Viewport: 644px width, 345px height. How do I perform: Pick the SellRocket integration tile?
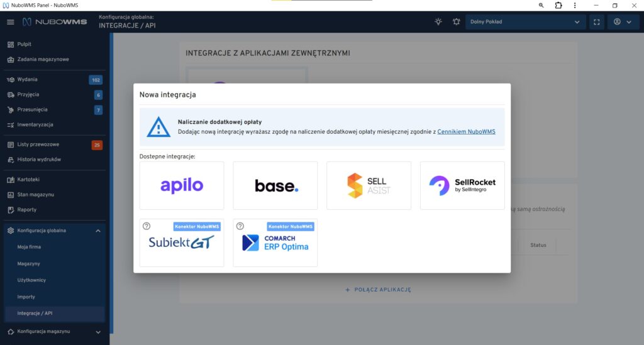(x=462, y=185)
